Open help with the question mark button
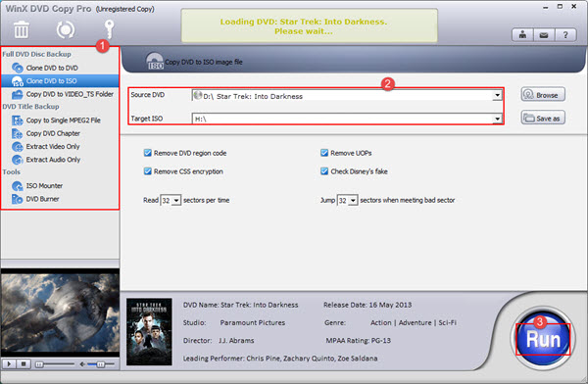Image resolution: width=588 pixels, height=384 pixels. (x=565, y=35)
